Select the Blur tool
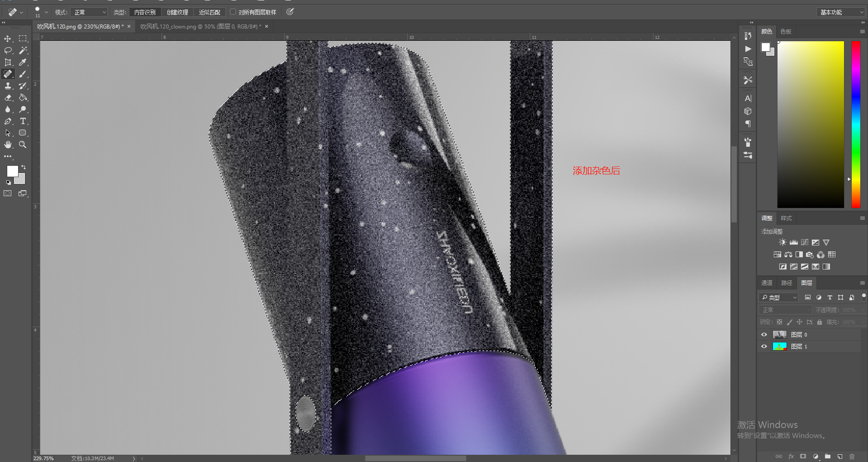The width and height of the screenshot is (868, 462). [8, 110]
